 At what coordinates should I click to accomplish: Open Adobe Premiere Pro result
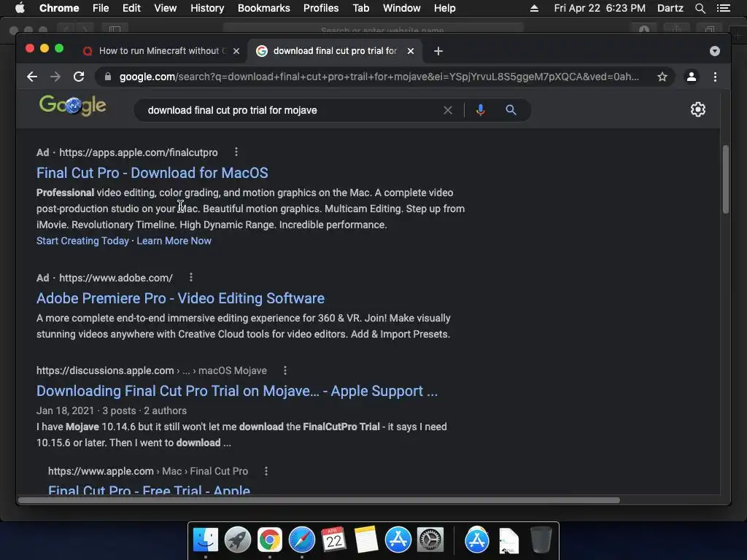[181, 298]
